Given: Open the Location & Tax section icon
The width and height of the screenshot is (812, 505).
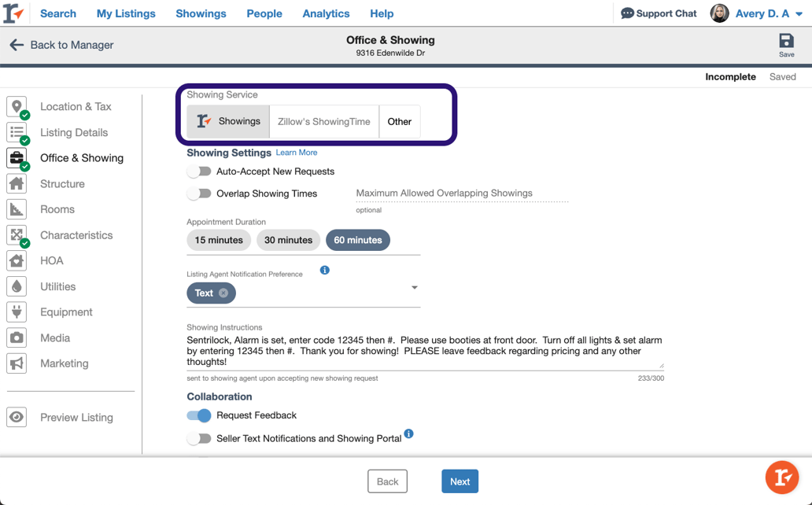Looking at the screenshot, I should [x=17, y=106].
